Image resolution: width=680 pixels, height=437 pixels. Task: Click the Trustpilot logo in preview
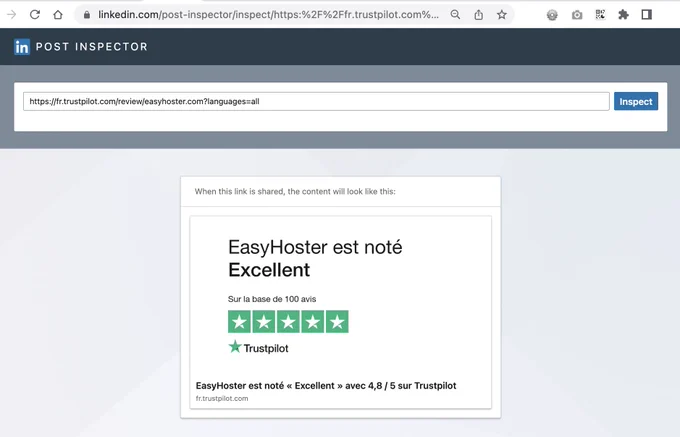click(258, 347)
